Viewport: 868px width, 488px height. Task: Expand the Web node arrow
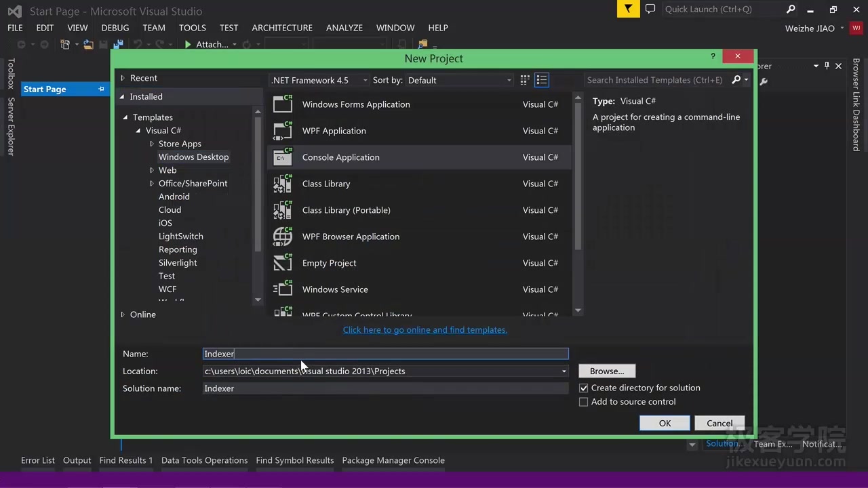click(152, 170)
